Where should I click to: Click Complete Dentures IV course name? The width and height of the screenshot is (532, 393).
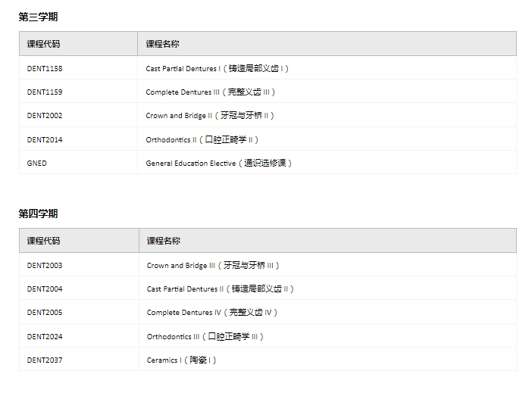(213, 313)
